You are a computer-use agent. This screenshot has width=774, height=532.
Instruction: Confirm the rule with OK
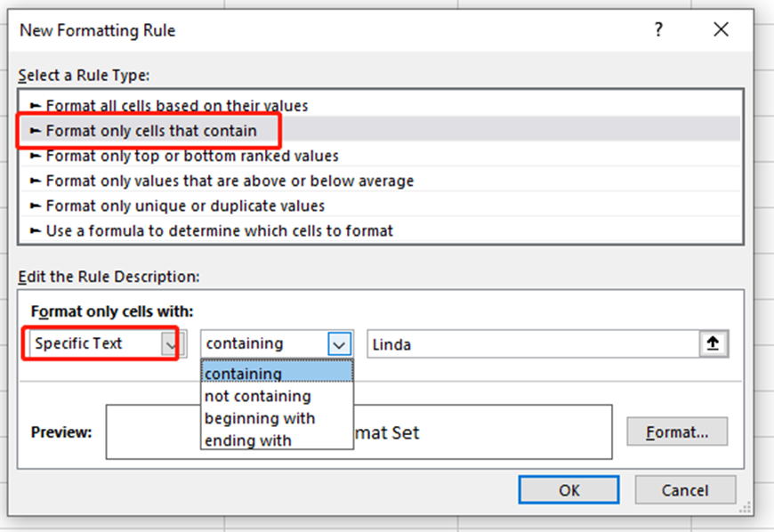click(568, 489)
